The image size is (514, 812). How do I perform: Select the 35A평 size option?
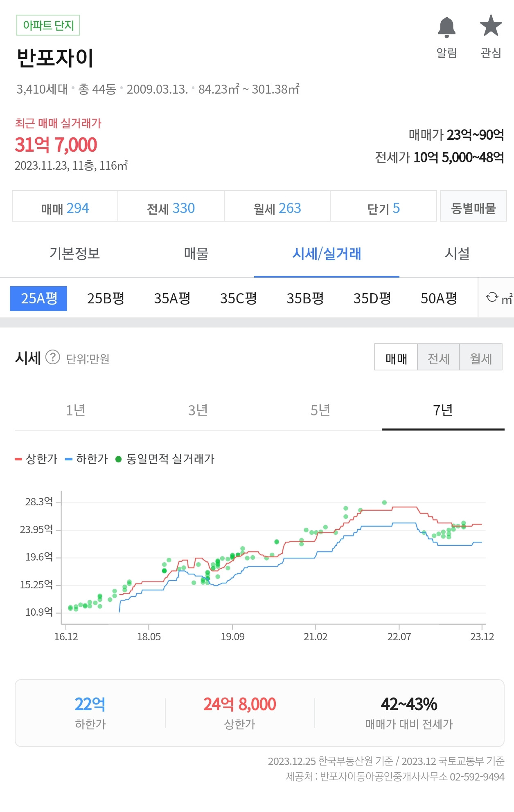coord(172,298)
